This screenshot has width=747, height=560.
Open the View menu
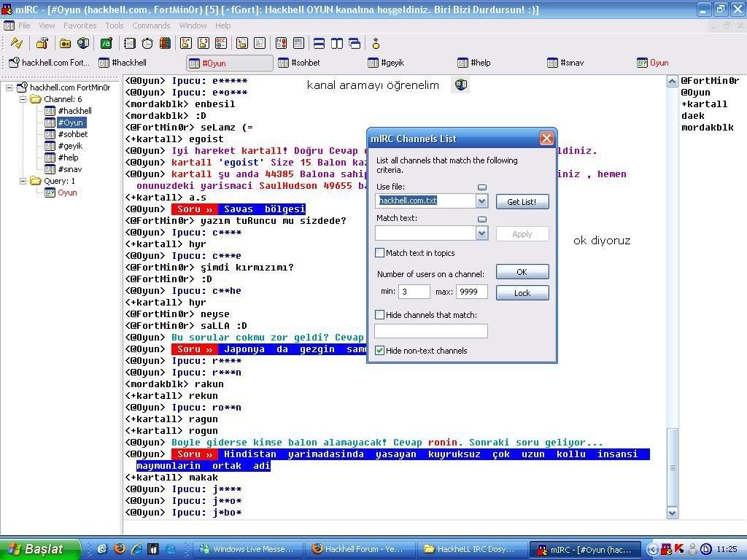[x=47, y=26]
